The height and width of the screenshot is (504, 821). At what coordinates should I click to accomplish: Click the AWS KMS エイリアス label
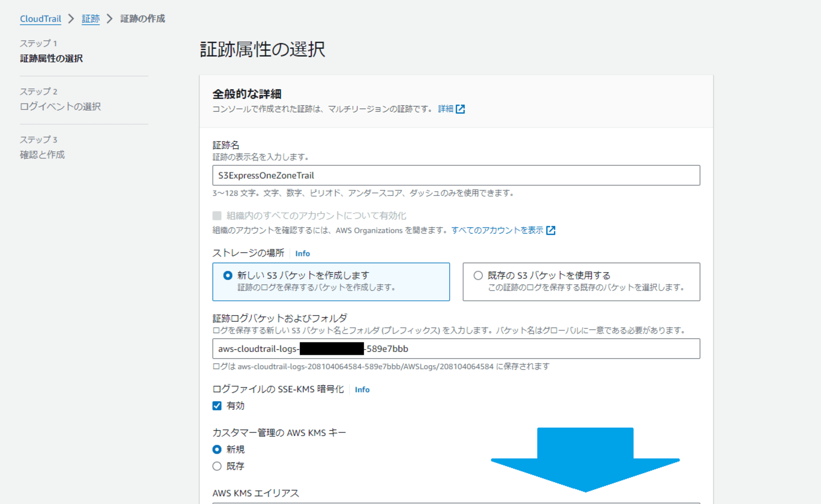[256, 493]
